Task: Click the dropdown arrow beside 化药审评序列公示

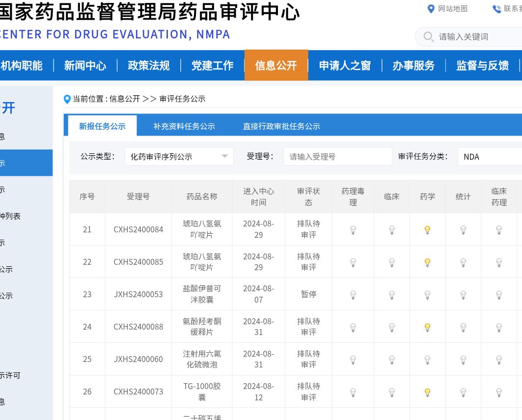Action: coord(225,156)
